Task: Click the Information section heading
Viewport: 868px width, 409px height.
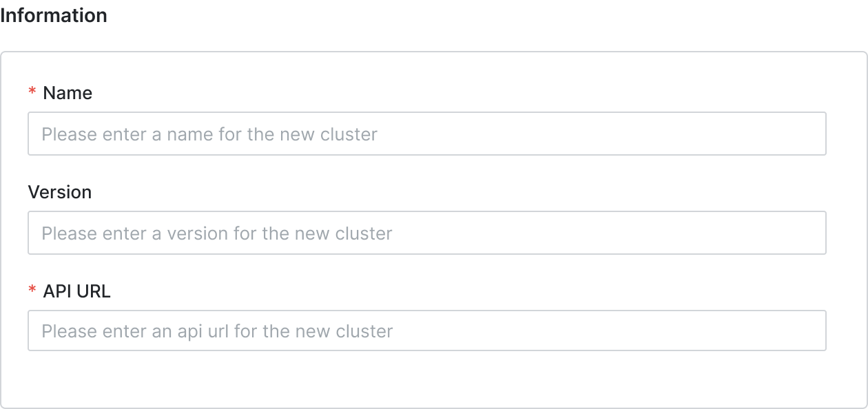Action: pos(54,15)
